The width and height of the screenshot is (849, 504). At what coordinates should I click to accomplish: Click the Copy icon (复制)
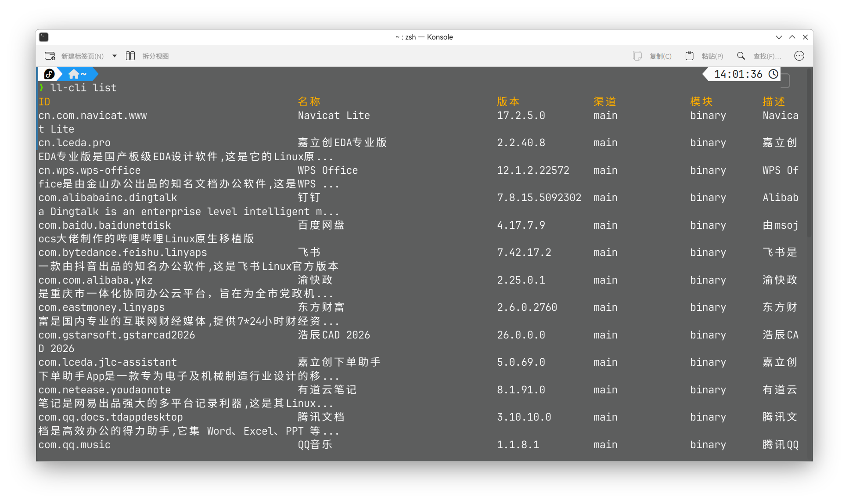click(x=637, y=56)
